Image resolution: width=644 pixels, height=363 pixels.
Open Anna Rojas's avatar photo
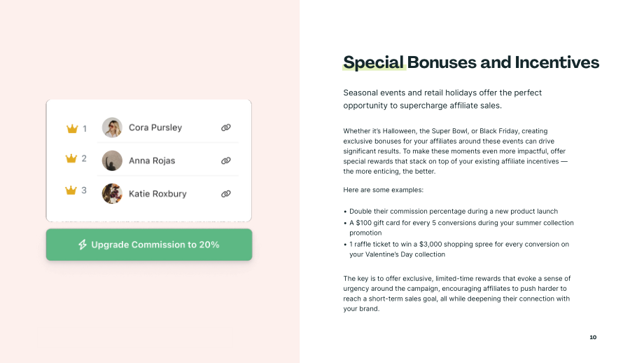[112, 160]
